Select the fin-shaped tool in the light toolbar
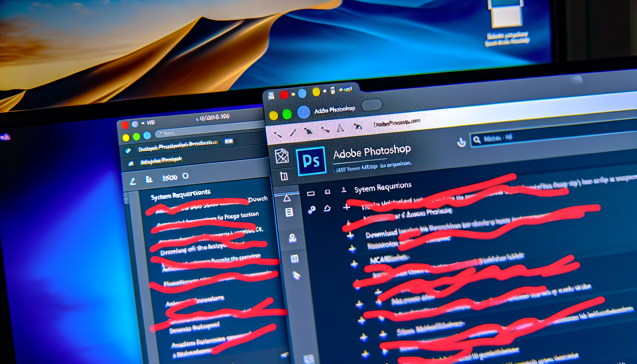637x364 pixels. click(309, 131)
